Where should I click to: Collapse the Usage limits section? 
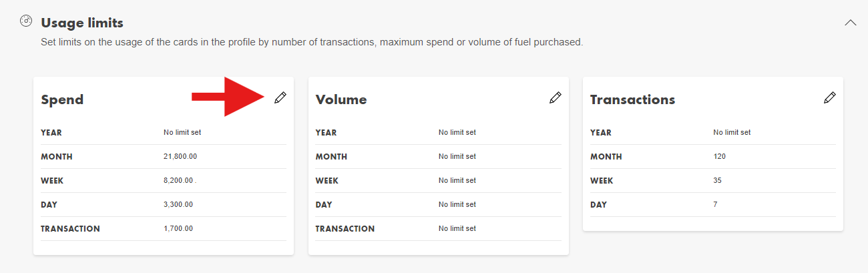[850, 22]
